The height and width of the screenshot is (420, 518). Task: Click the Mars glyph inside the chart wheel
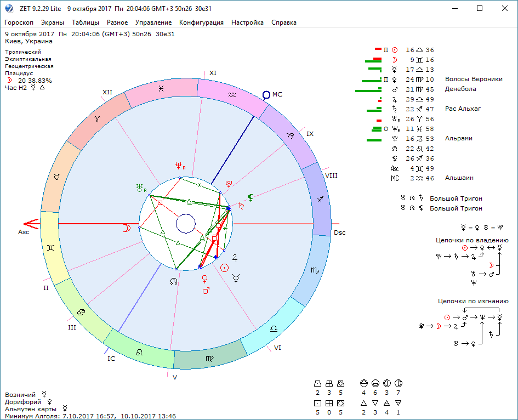[206, 290]
